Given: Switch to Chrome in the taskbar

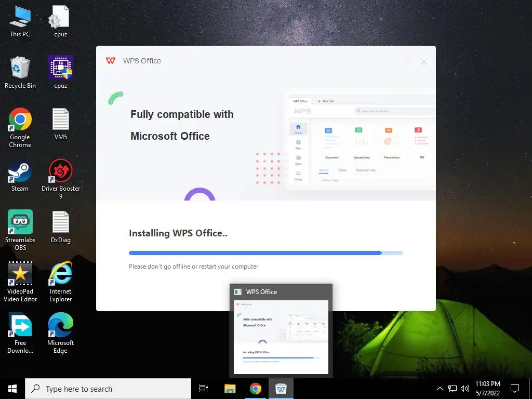Looking at the screenshot, I should pos(256,389).
